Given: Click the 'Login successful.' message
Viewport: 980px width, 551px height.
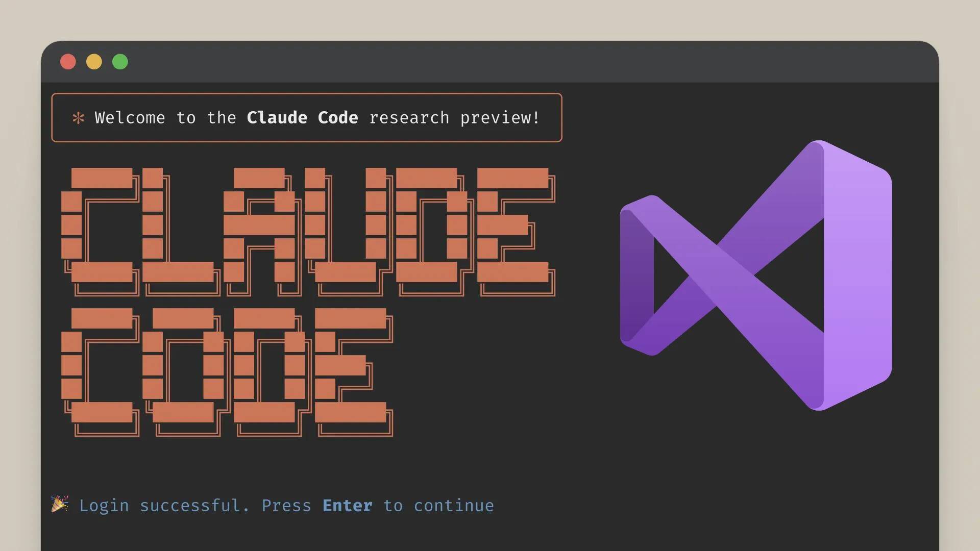Looking at the screenshot, I should click(x=164, y=506).
